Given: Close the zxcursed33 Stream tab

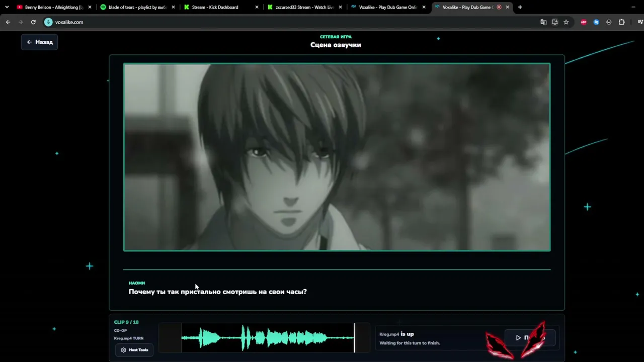Looking at the screenshot, I should 340,7.
